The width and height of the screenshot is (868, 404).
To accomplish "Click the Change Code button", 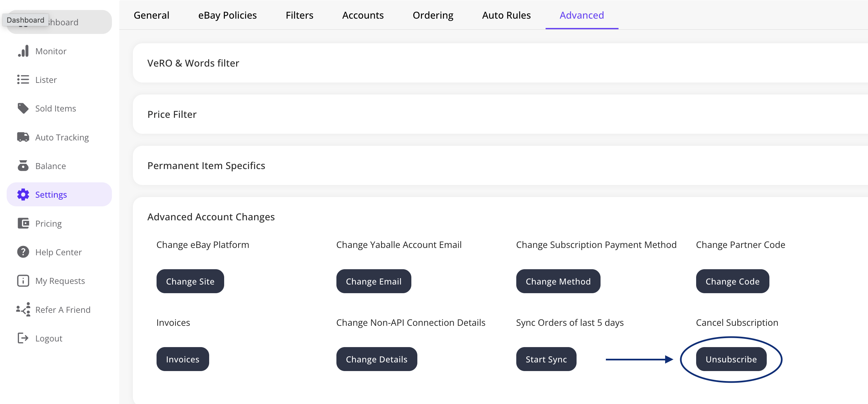I will [732, 281].
